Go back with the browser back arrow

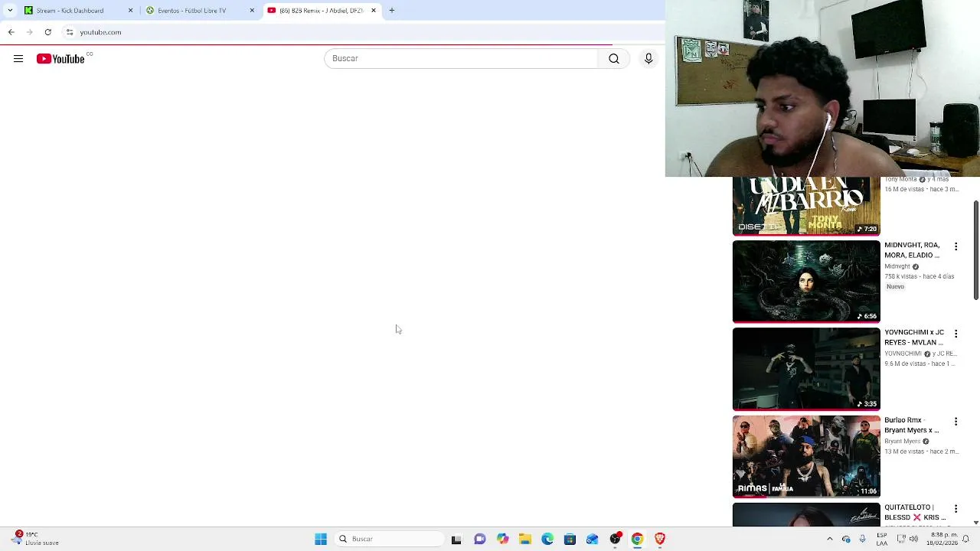tap(11, 32)
